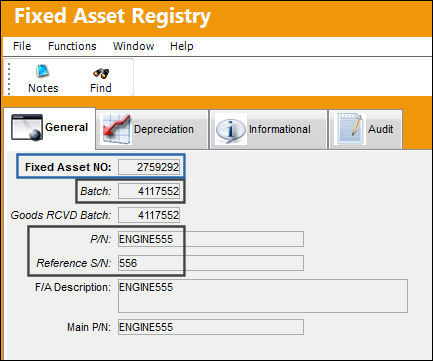The height and width of the screenshot is (361, 433).
Task: Click the 'P/N:' label
Action: [101, 239]
